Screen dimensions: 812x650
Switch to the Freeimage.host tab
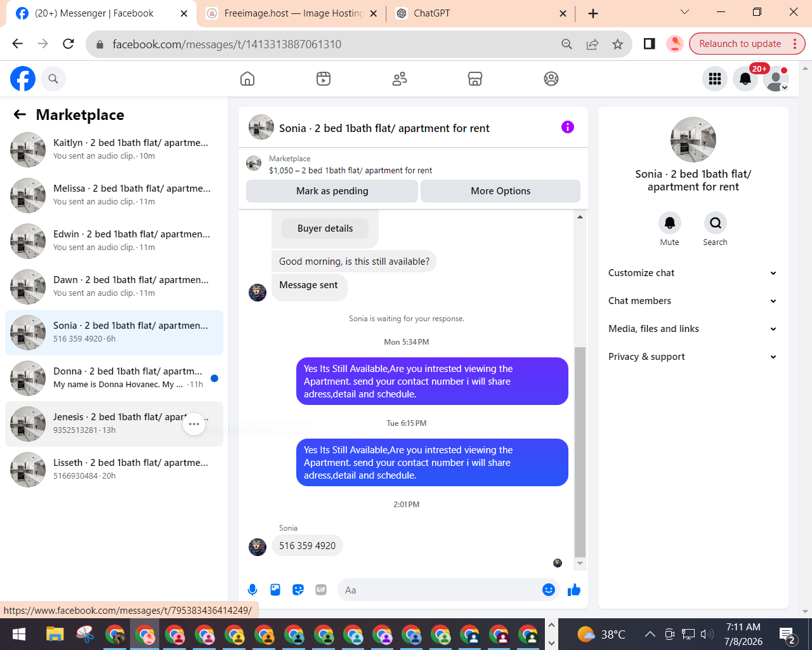(x=291, y=13)
